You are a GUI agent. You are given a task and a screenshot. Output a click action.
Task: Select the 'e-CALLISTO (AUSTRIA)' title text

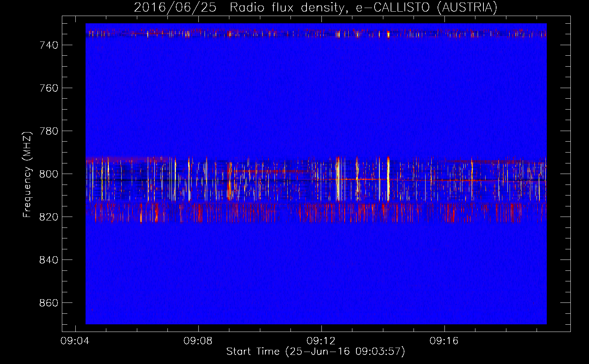427,8
